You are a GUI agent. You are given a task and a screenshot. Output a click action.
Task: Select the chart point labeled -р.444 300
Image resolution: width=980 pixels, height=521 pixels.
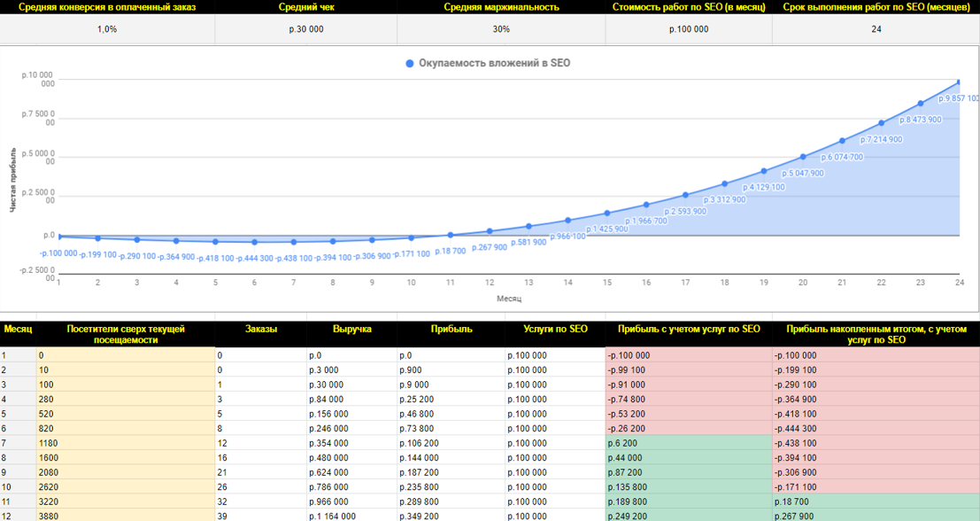[x=254, y=242]
